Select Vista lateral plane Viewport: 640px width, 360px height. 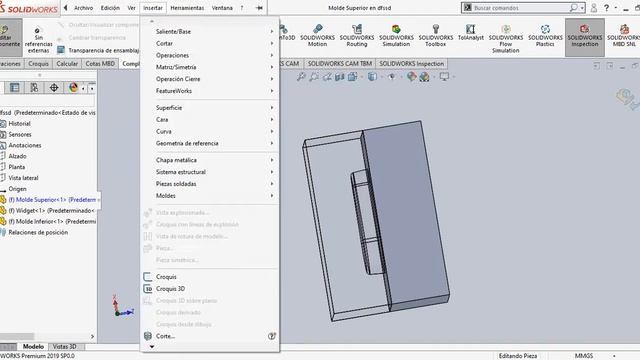(23, 178)
